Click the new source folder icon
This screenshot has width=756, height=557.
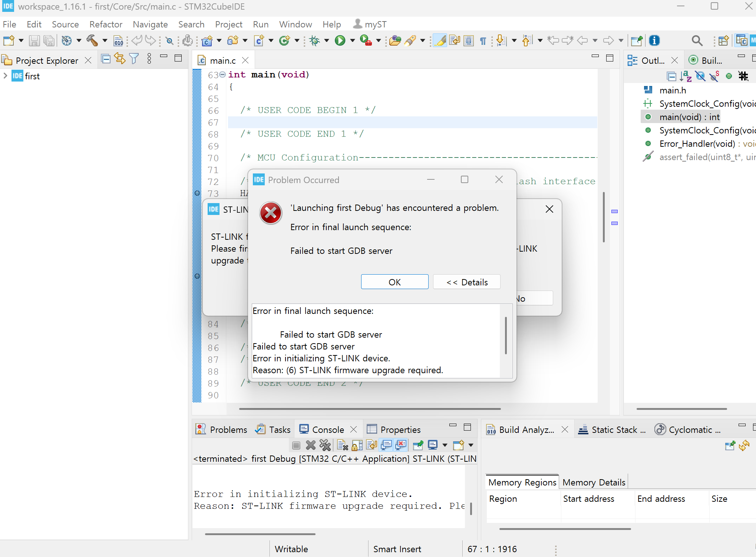pyautogui.click(x=233, y=40)
